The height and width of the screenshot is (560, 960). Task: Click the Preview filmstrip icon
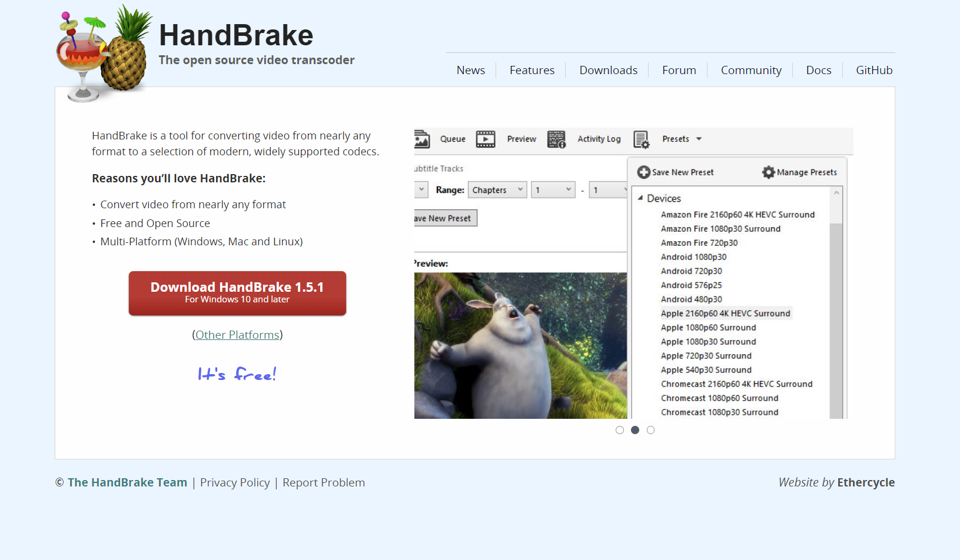(x=486, y=139)
